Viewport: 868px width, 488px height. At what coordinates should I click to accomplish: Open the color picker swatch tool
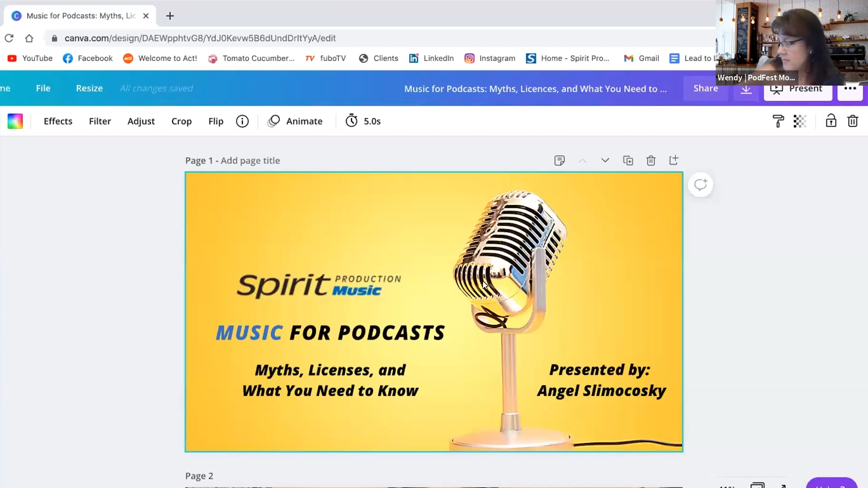(15, 121)
